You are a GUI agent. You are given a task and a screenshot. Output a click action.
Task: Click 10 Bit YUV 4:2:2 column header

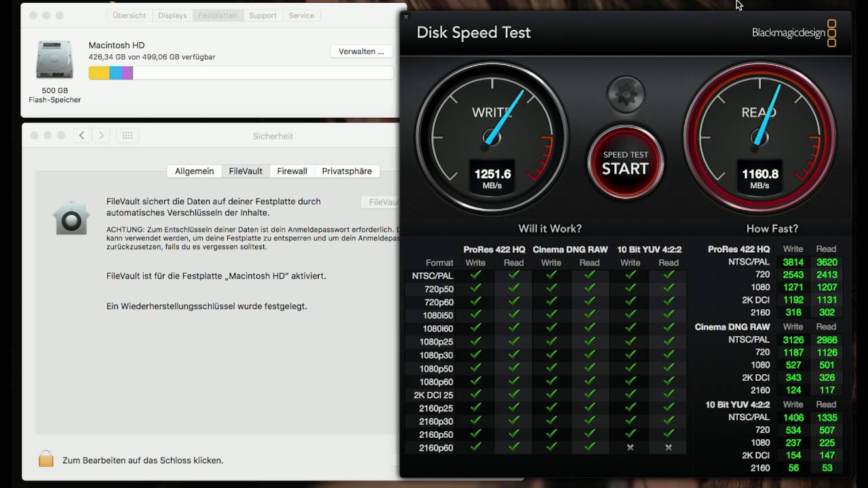point(649,249)
